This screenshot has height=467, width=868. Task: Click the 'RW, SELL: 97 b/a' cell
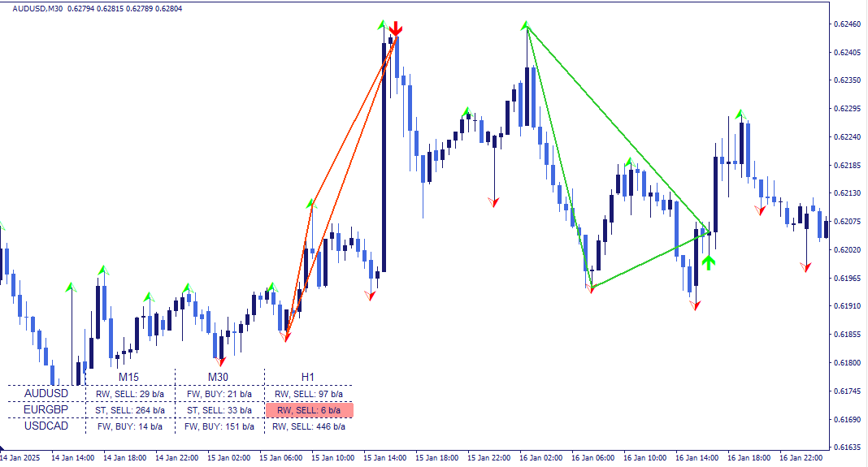[309, 394]
